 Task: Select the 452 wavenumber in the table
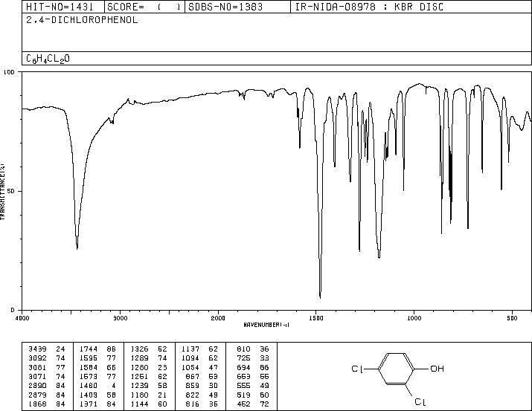pyautogui.click(x=243, y=404)
